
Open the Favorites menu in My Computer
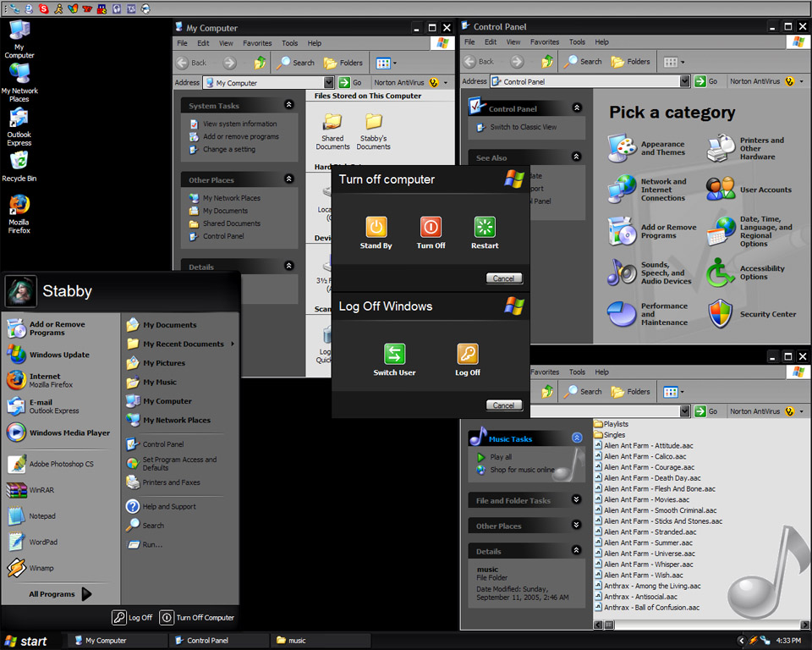(x=256, y=42)
